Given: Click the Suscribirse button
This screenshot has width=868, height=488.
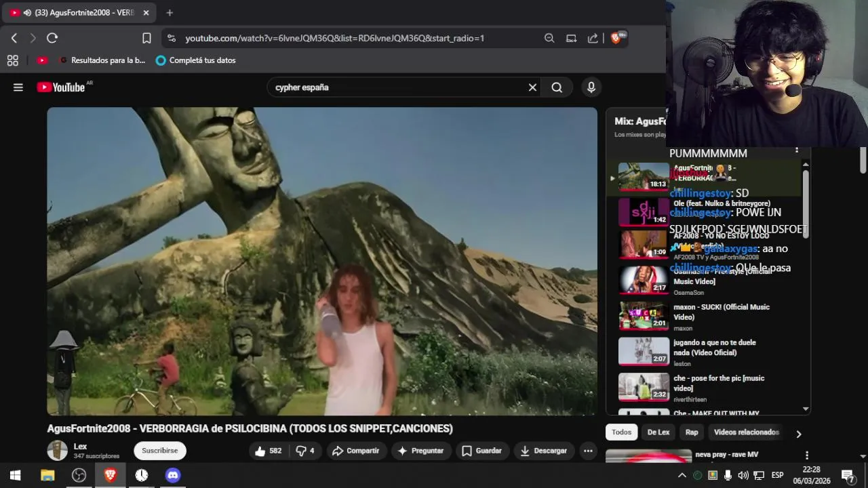Looking at the screenshot, I should pyautogui.click(x=160, y=451).
